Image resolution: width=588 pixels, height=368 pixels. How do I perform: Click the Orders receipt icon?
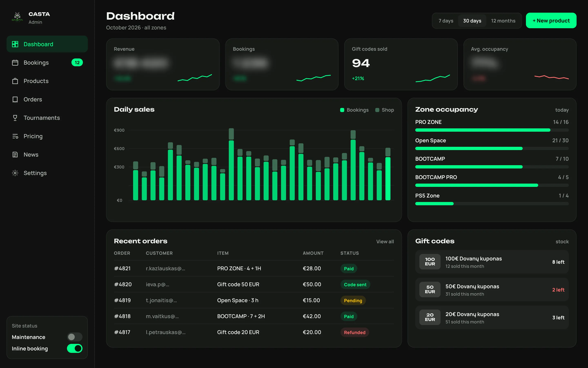15,99
